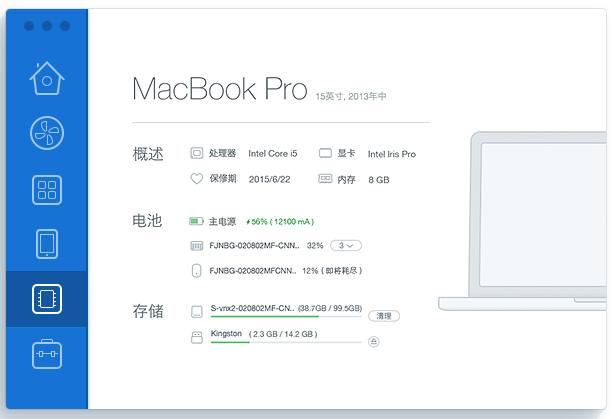Select the mouse battery entry at 12%
This screenshot has height=419, width=613.
[257, 270]
